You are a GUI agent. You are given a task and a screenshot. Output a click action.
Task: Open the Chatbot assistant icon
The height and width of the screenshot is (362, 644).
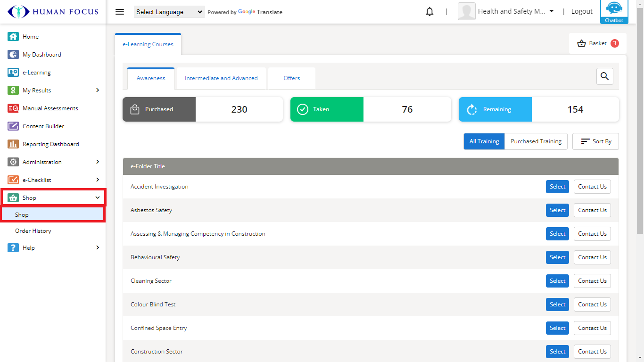(614, 11)
